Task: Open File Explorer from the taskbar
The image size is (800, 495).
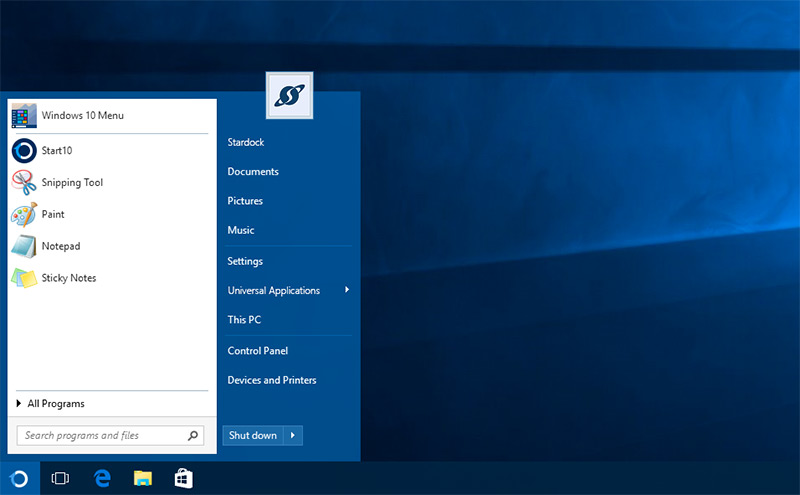Action: [143, 479]
